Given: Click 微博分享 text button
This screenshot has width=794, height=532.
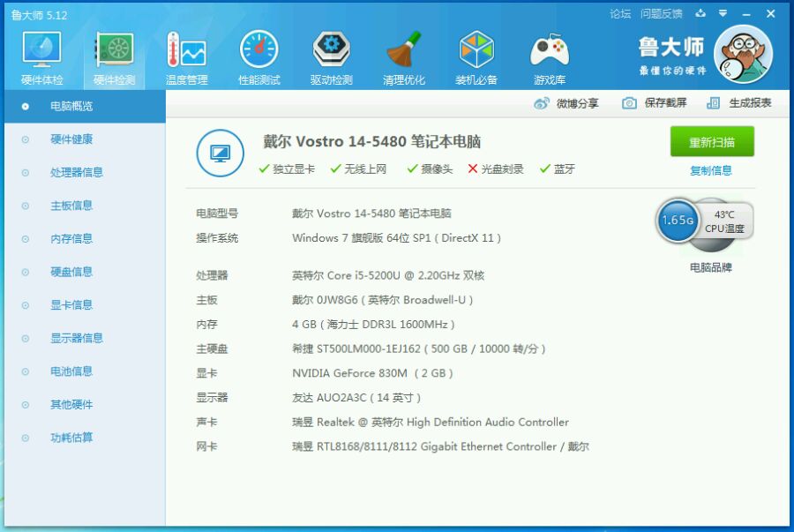Looking at the screenshot, I should pyautogui.click(x=577, y=103).
